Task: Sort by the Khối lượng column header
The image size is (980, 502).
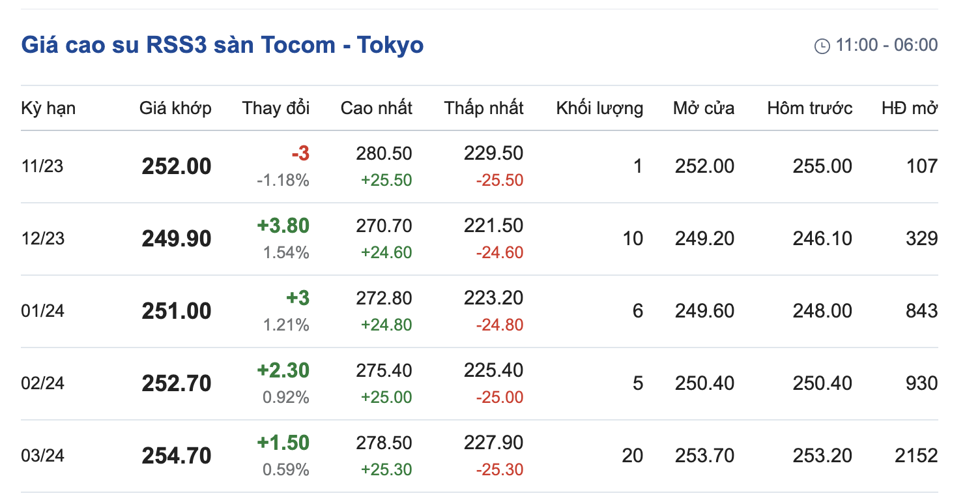Action: point(599,108)
